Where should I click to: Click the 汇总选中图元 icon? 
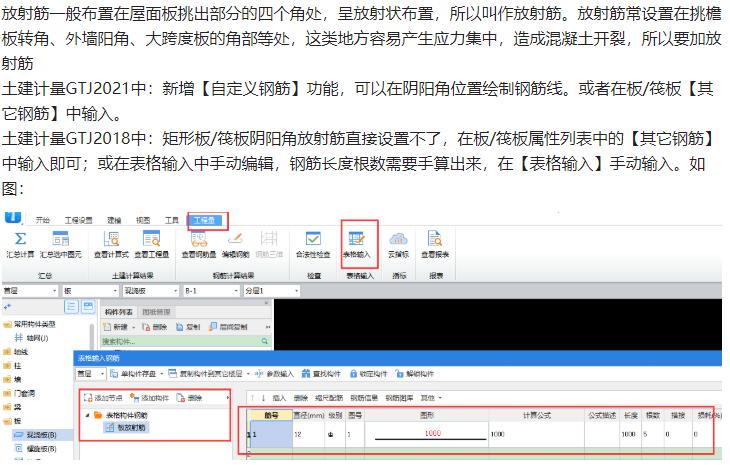tap(61, 239)
